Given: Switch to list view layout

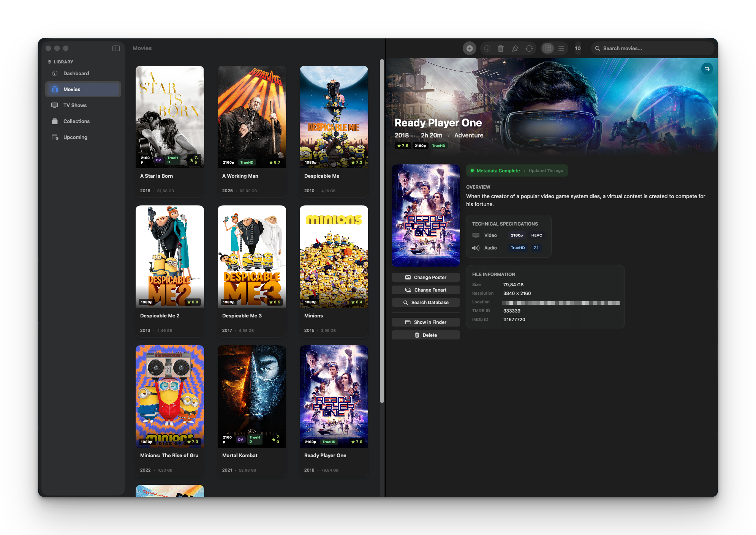Looking at the screenshot, I should point(561,48).
